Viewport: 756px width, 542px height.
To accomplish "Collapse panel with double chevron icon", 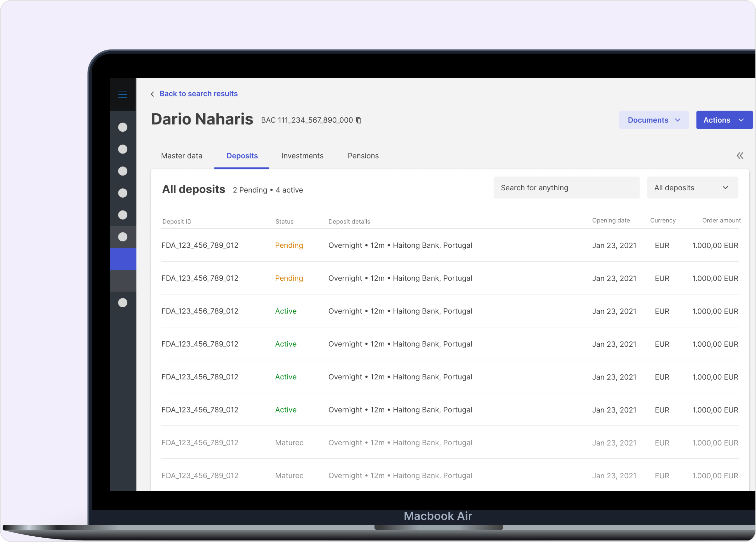I will [x=740, y=156].
